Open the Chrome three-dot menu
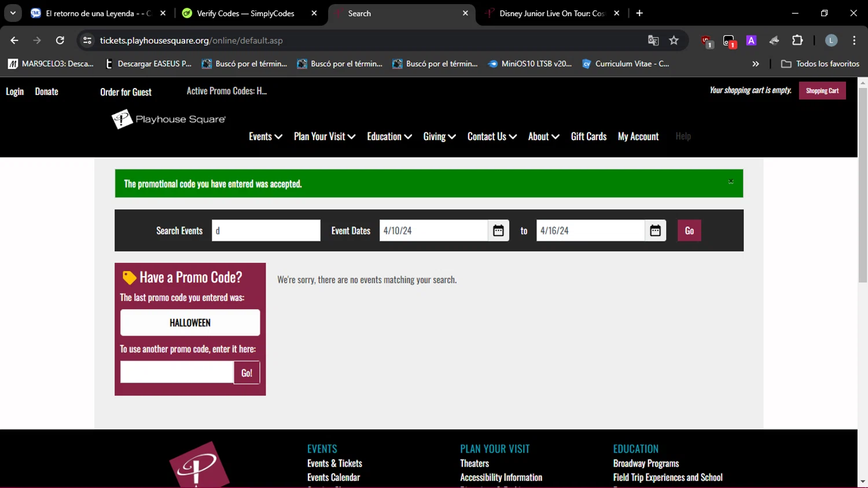This screenshot has width=868, height=488. click(854, 41)
